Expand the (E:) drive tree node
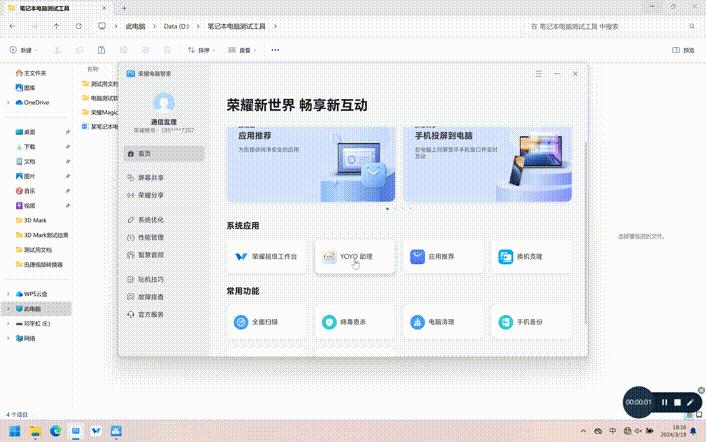The height and width of the screenshot is (442, 706). point(8,324)
